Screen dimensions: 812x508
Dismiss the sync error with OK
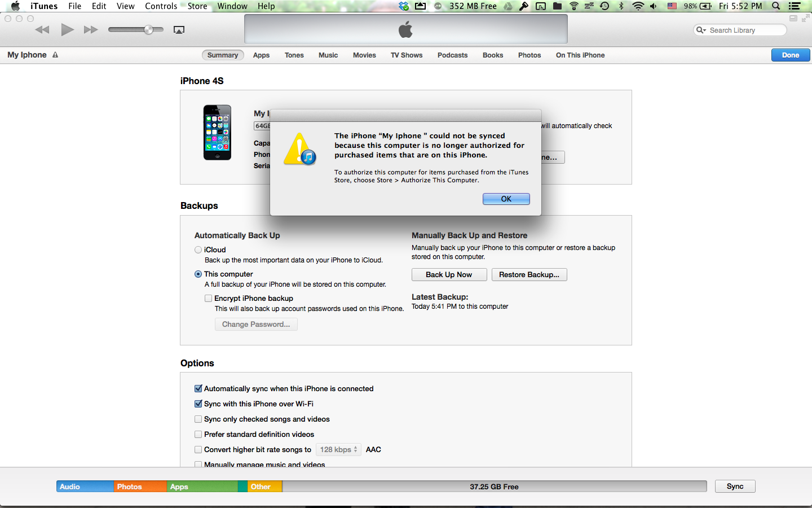506,199
